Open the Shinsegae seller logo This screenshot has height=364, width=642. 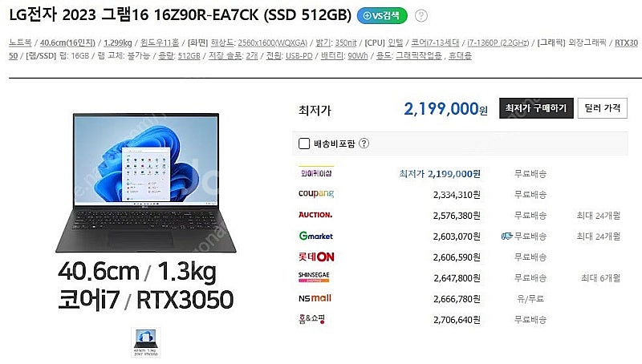coord(314,277)
